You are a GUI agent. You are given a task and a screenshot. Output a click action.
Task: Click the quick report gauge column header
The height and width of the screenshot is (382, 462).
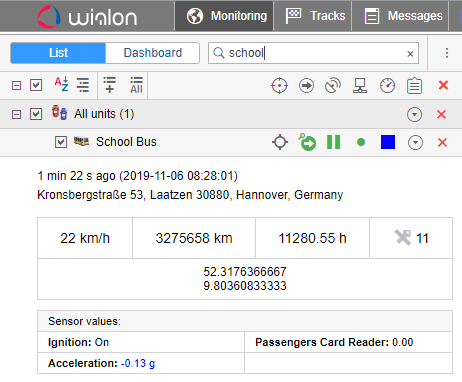coord(387,86)
